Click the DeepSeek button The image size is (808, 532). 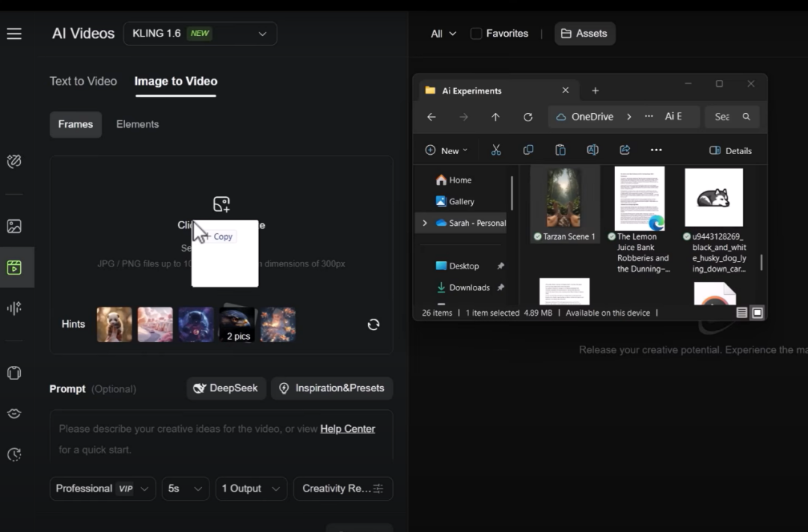(226, 388)
